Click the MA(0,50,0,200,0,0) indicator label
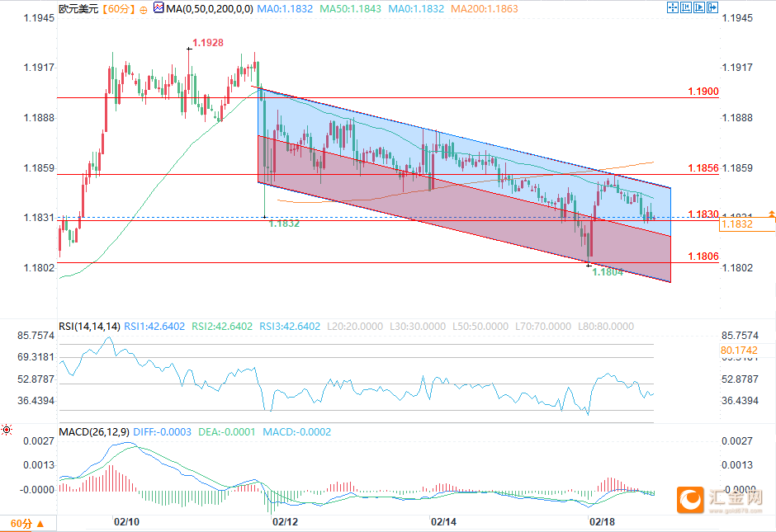This screenshot has width=776, height=532. pyautogui.click(x=210, y=9)
